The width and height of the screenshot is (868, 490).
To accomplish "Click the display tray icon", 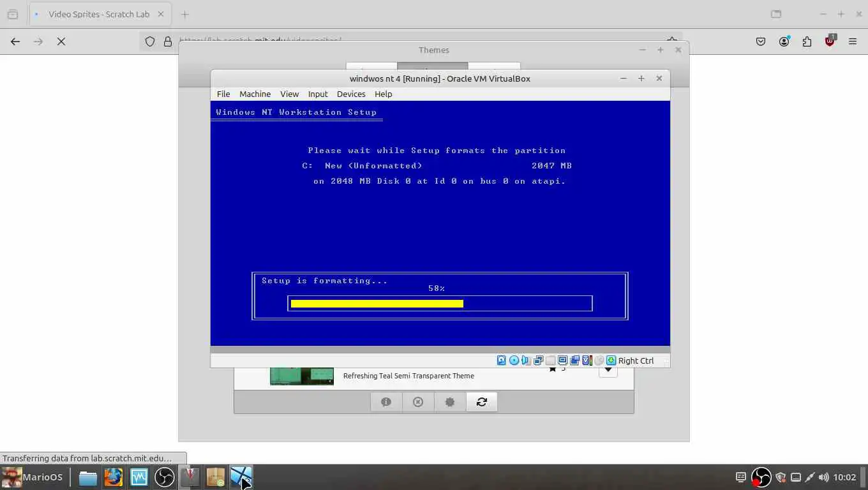I will [x=795, y=477].
